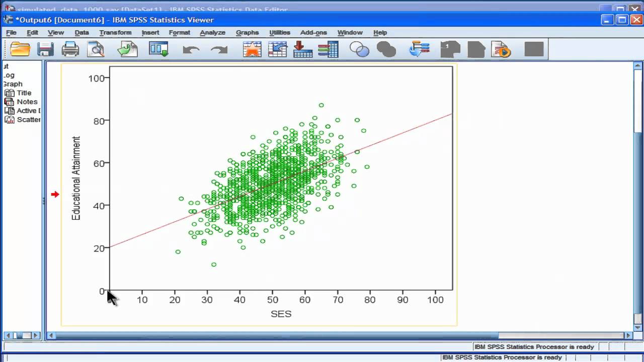This screenshot has width=644, height=362.
Task: Select the Log item in the outline
Action: click(x=9, y=75)
